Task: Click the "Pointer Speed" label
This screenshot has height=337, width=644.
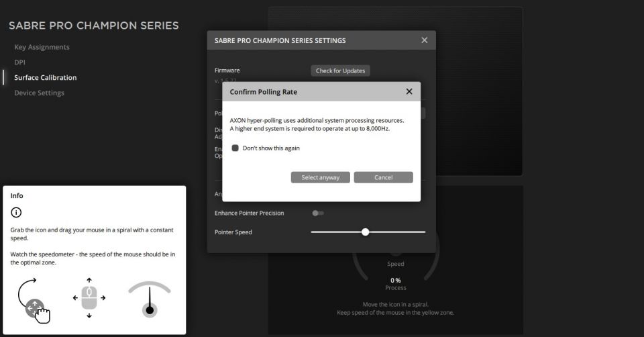Action: [x=233, y=232]
